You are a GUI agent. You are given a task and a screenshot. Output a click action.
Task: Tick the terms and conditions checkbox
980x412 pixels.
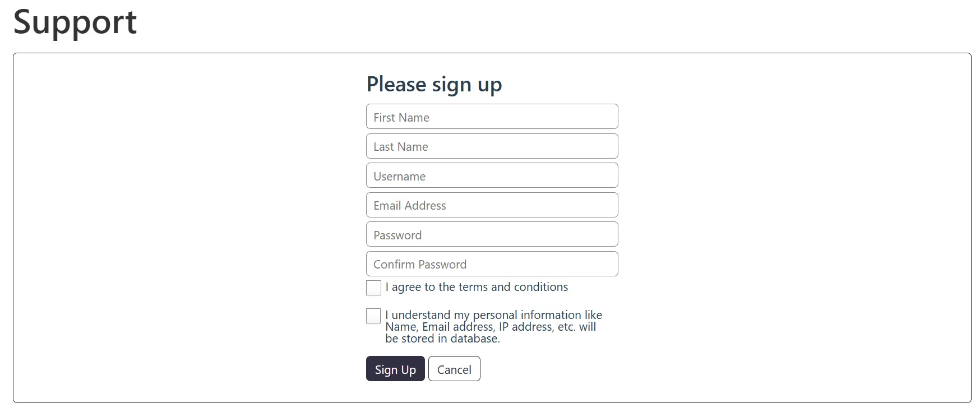click(373, 288)
